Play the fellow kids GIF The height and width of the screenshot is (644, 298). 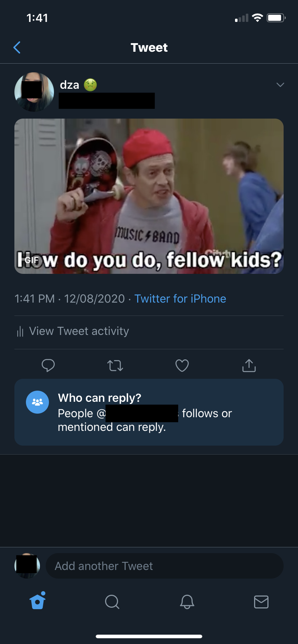click(x=149, y=196)
